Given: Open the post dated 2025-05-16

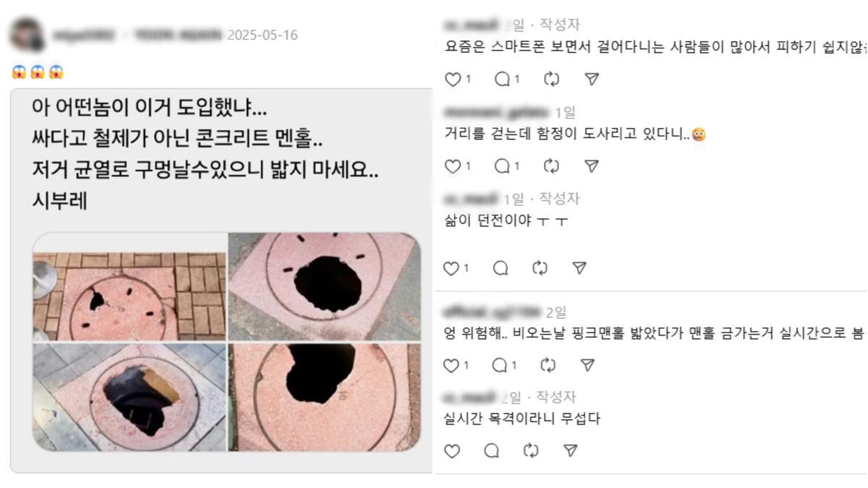Looking at the screenshot, I should point(262,35).
